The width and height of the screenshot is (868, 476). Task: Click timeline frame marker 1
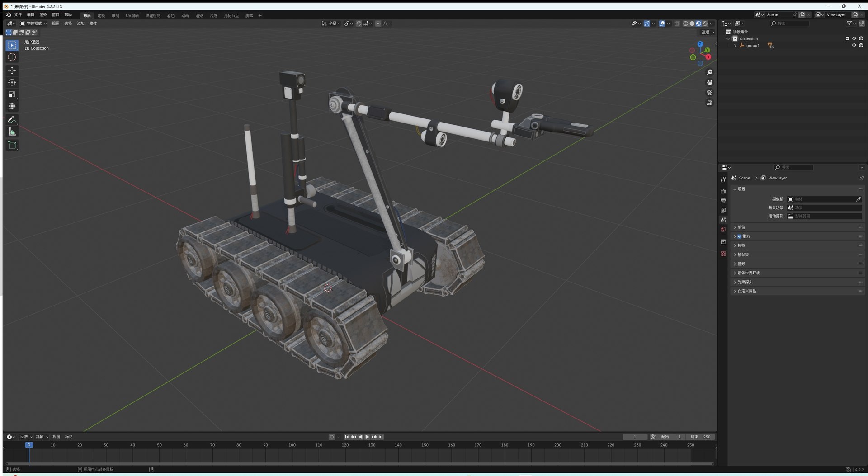tap(29, 445)
